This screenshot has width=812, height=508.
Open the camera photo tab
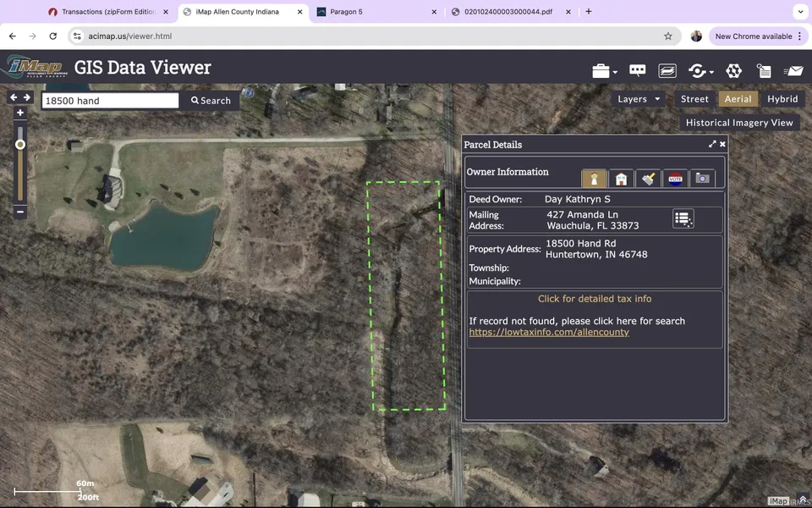(x=701, y=179)
